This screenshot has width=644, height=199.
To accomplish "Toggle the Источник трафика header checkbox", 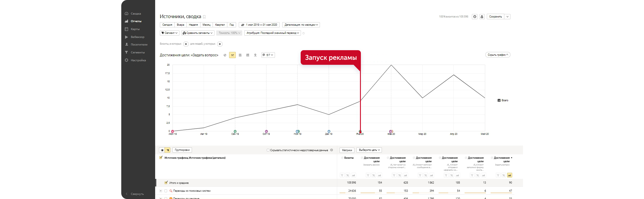I will pyautogui.click(x=161, y=158).
